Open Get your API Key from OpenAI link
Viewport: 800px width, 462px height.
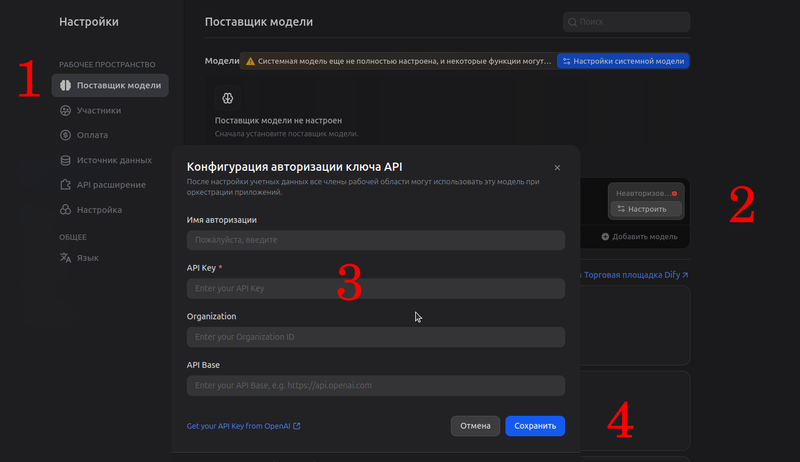(x=238, y=426)
